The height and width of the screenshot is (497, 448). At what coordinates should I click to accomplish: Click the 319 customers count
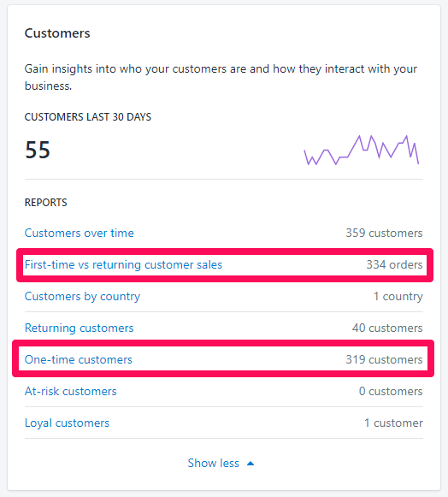(384, 360)
